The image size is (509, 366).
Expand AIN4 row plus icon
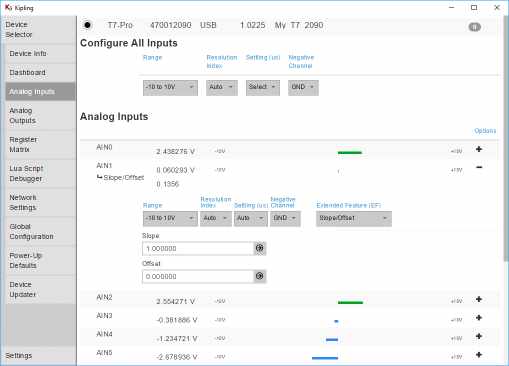479,336
